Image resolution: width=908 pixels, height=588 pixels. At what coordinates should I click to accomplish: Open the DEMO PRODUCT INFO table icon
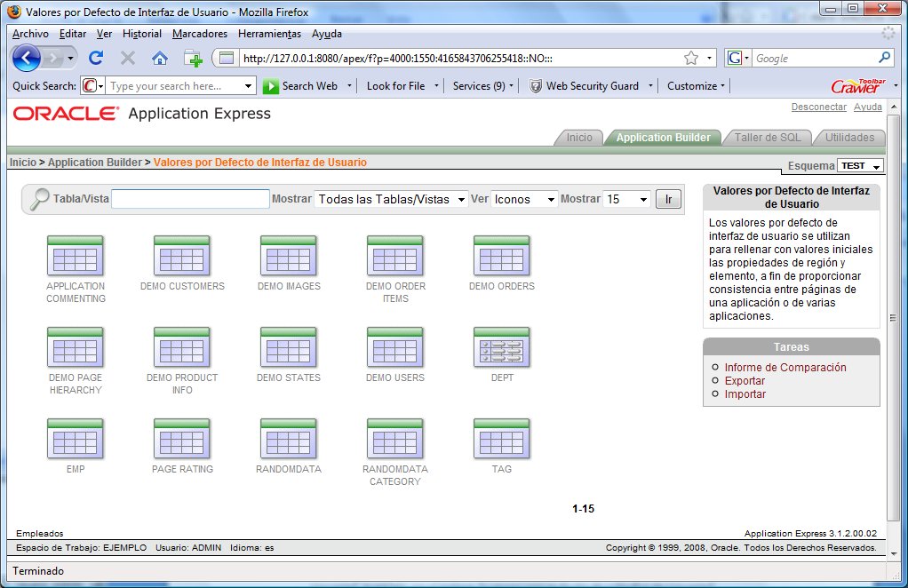point(182,347)
